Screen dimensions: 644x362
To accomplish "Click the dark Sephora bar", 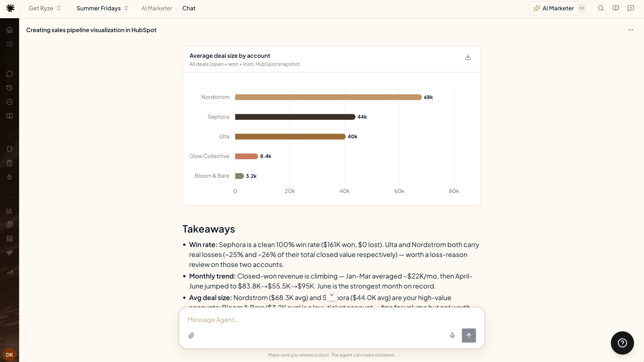I will tap(295, 117).
